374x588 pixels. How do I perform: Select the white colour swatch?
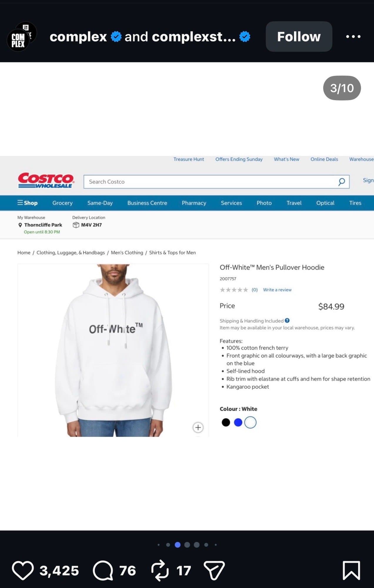point(251,422)
